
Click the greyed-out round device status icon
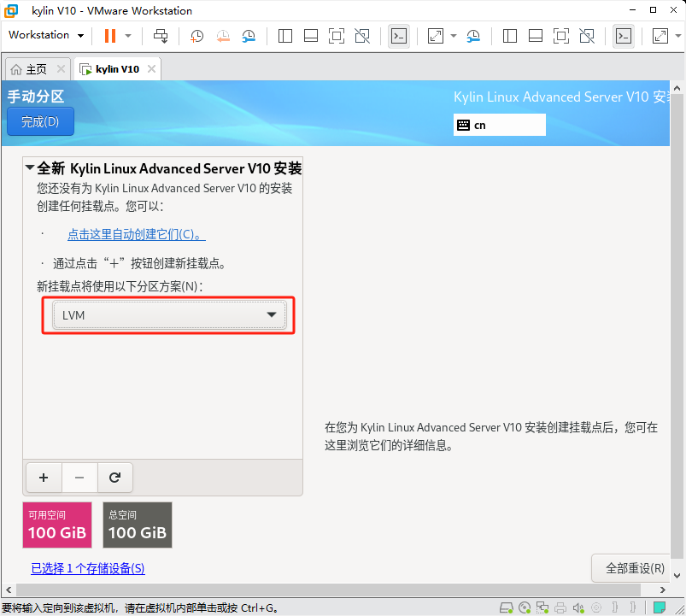click(596, 607)
